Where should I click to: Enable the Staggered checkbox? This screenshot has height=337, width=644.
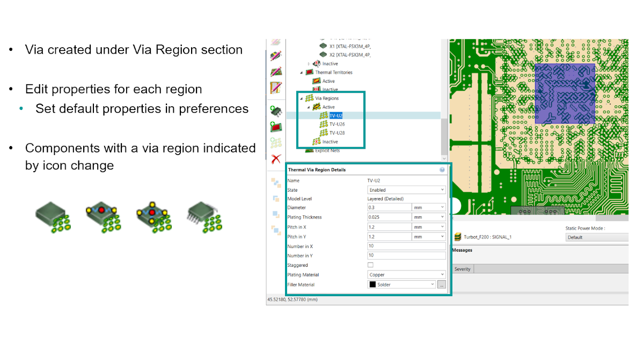[370, 265]
